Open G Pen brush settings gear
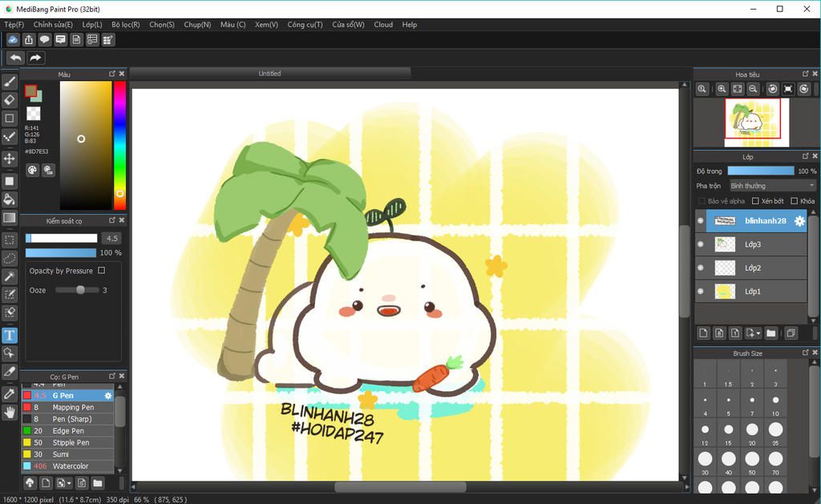Screen dimensions: 821x504 pos(108,396)
